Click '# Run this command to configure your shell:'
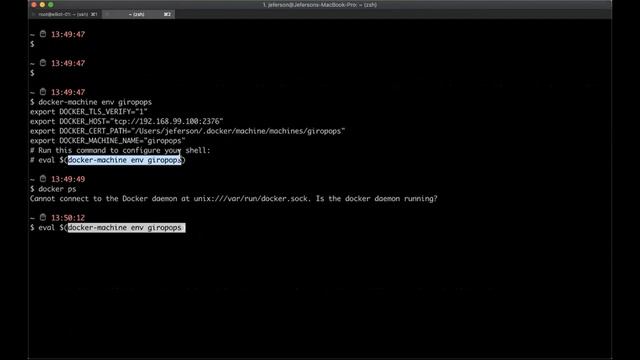Viewport: 640px width, 360px height. pos(120,151)
